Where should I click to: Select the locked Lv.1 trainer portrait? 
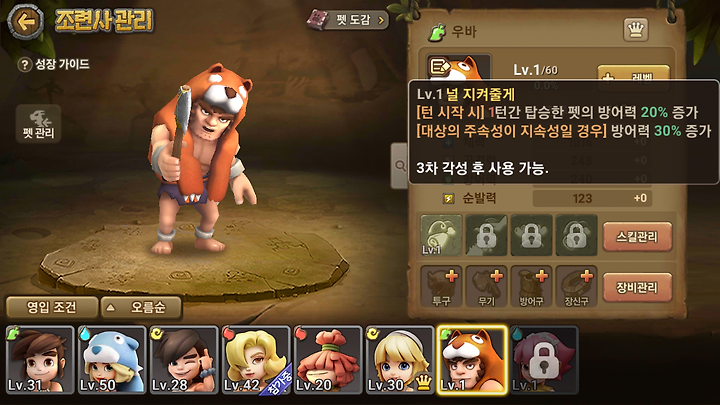(544, 360)
